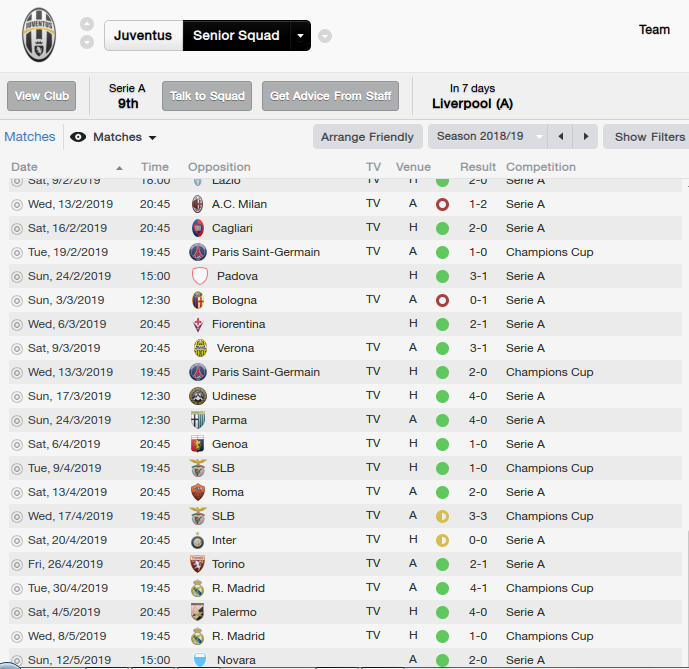Click the Bologna club badge

[198, 300]
